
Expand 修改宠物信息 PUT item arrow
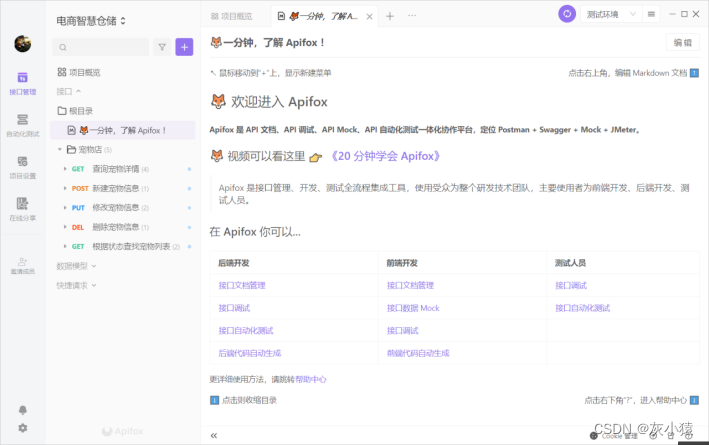coord(65,208)
